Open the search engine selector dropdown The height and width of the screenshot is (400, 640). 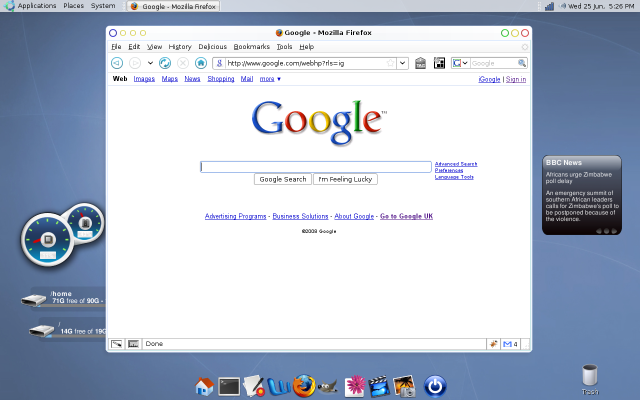coord(460,63)
